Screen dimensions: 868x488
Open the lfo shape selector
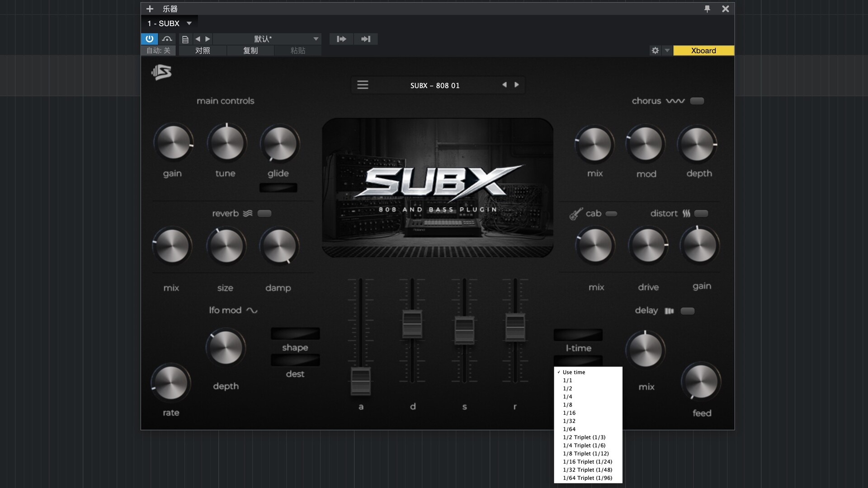295,334
